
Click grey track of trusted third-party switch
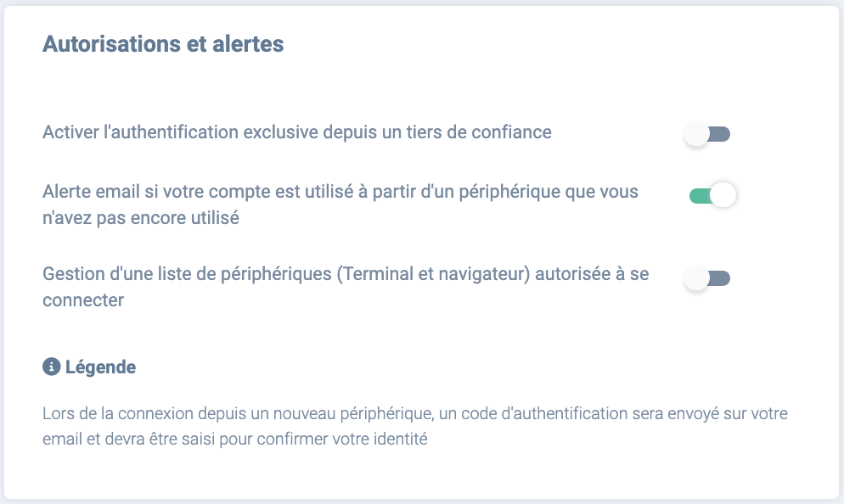click(720, 134)
